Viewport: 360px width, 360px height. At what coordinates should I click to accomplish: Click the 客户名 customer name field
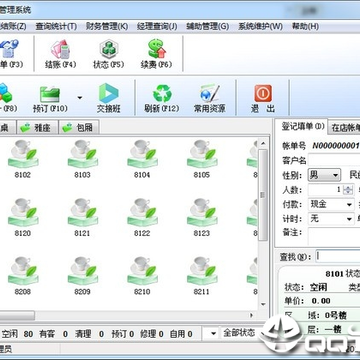tap(334, 160)
